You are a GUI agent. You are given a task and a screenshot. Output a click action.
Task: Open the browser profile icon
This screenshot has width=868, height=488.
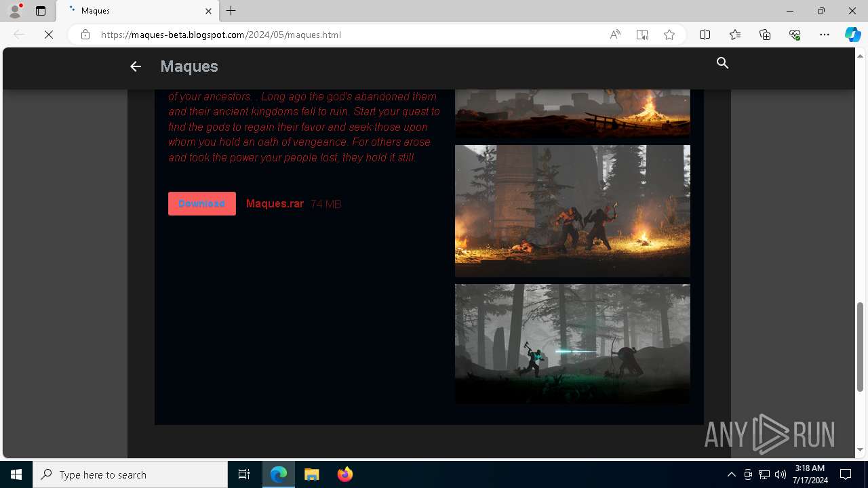click(x=15, y=11)
